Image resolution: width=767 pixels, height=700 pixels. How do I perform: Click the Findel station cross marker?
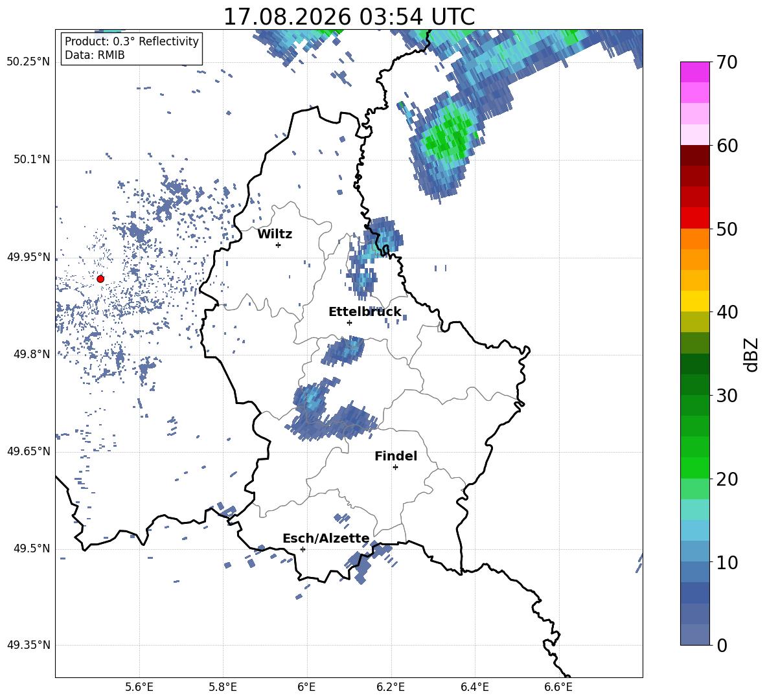(396, 468)
